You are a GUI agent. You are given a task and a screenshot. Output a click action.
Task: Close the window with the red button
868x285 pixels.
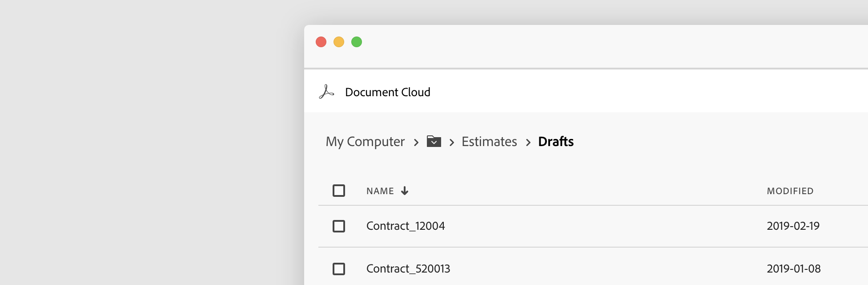321,42
